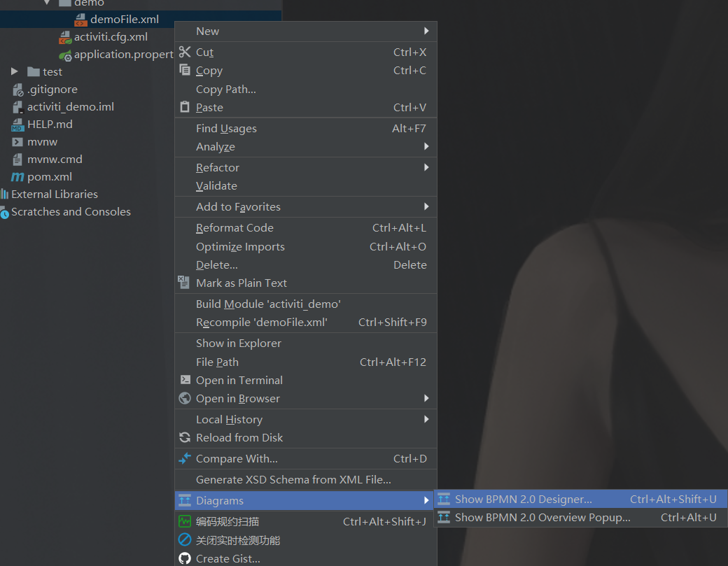Click the GitHub Create Gist icon
728x566 pixels.
[x=185, y=558]
